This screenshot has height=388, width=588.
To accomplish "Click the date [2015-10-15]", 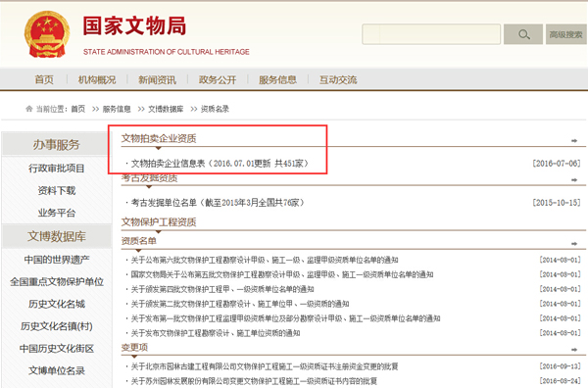I will [x=557, y=203].
